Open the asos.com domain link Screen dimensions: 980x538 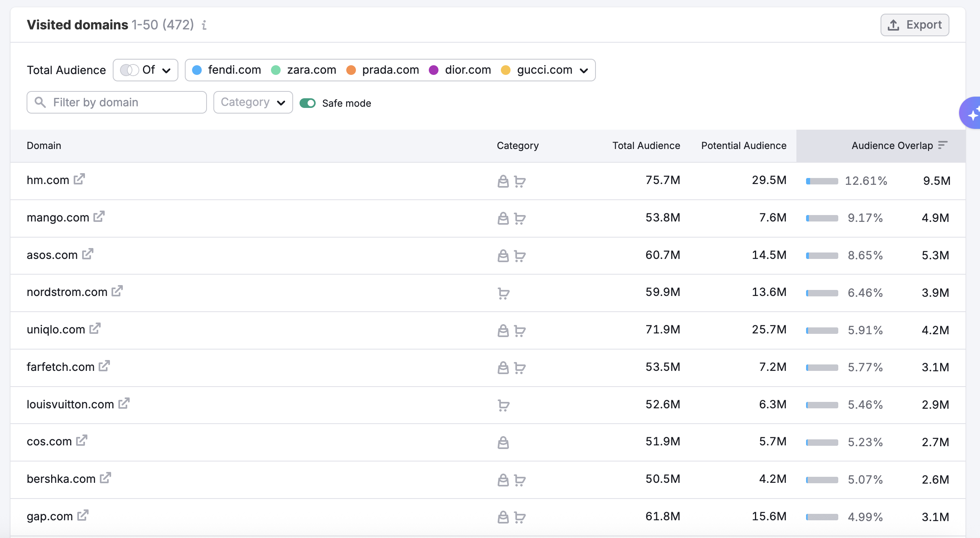[x=52, y=255]
